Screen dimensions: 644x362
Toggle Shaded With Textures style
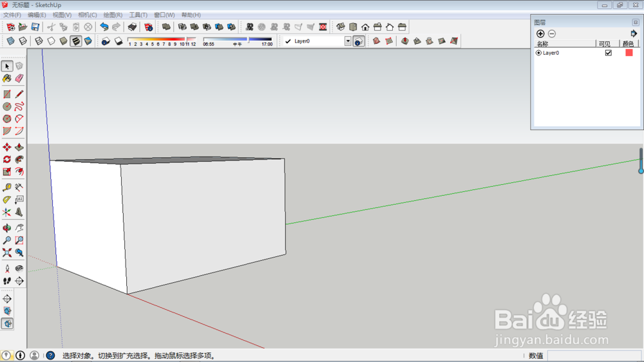pyautogui.click(x=75, y=41)
